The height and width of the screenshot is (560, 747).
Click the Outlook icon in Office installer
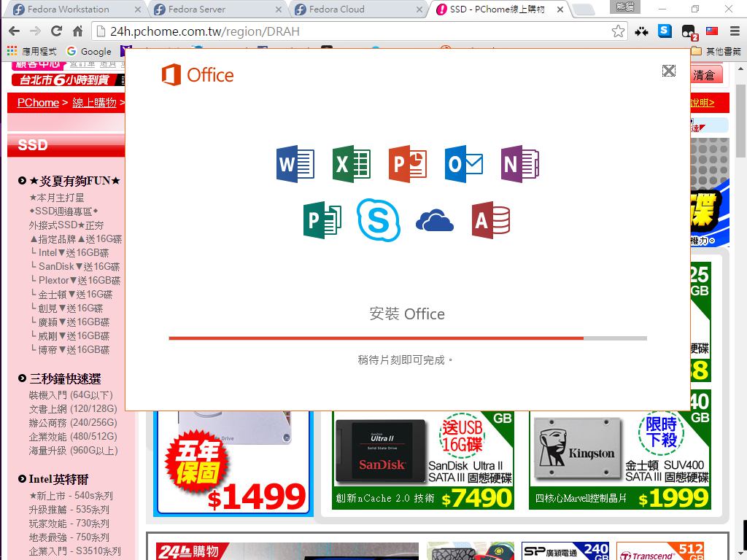[463, 164]
